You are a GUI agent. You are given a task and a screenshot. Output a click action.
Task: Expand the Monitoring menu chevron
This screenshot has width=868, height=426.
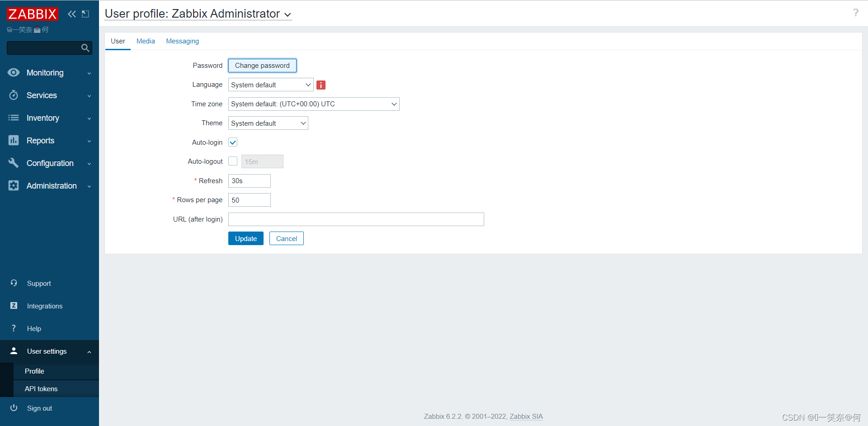pos(89,73)
